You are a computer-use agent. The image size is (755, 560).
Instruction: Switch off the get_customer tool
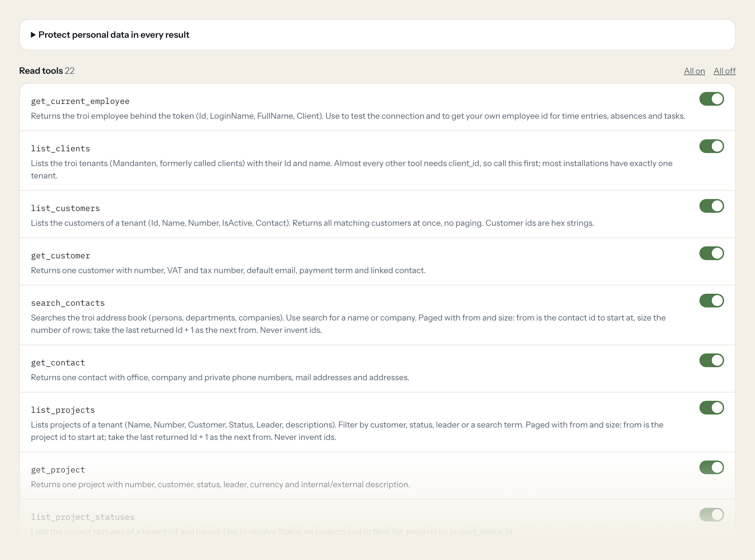(x=711, y=253)
